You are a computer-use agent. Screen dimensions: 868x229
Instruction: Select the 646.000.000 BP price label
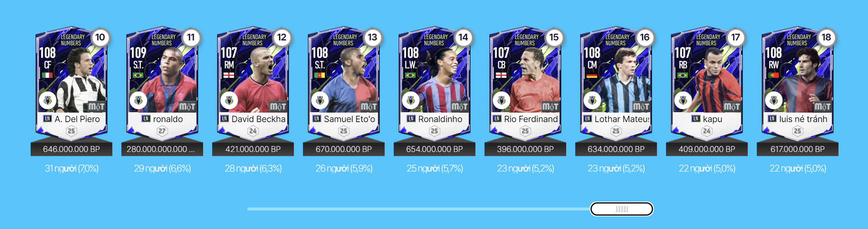[x=71, y=149]
